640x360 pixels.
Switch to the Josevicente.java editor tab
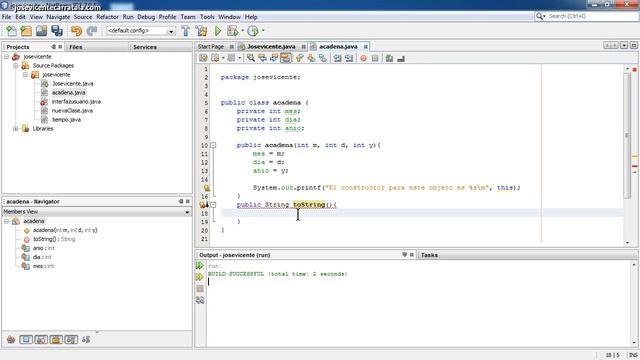pyautogui.click(x=271, y=47)
